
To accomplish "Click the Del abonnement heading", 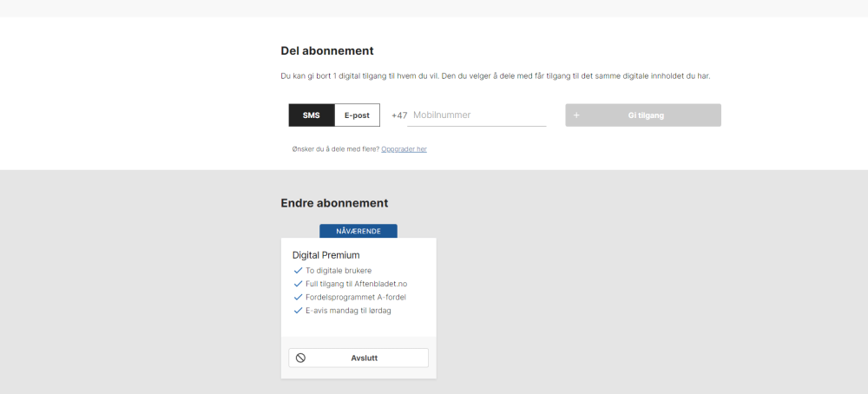I will tap(327, 51).
